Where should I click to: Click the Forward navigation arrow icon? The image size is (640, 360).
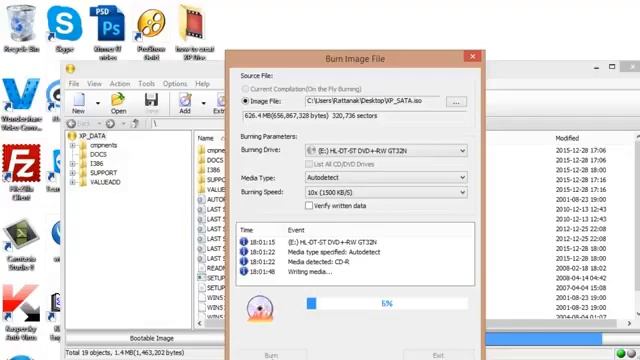[110, 124]
